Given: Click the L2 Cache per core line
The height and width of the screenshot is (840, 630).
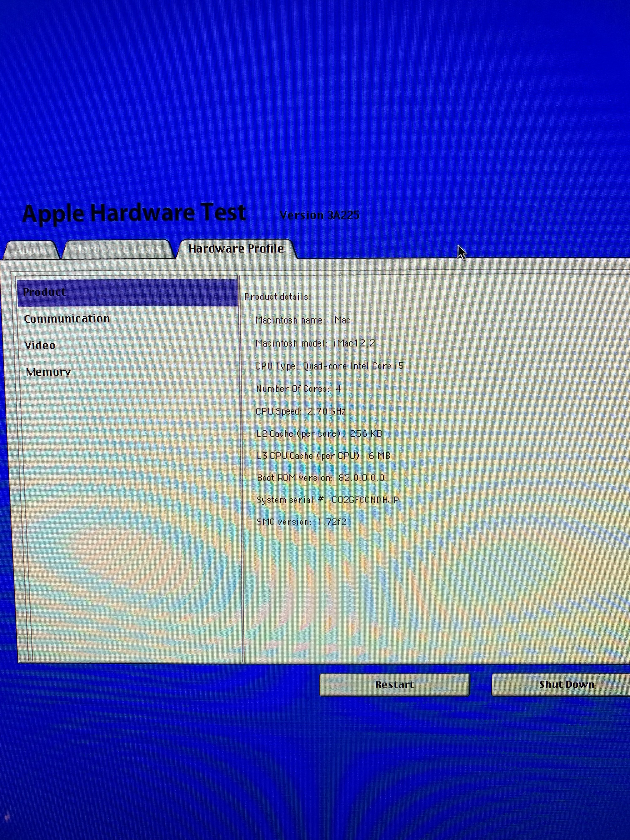Looking at the screenshot, I should tap(319, 434).
